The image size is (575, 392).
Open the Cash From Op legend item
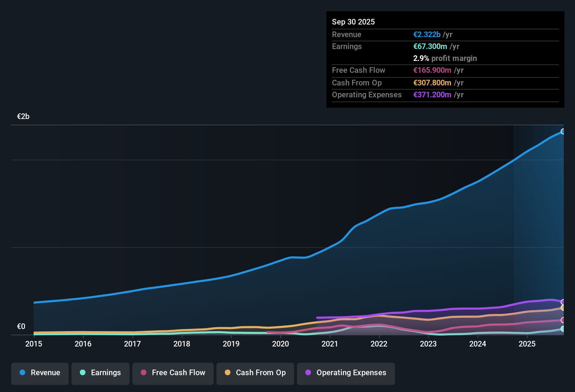(255, 373)
